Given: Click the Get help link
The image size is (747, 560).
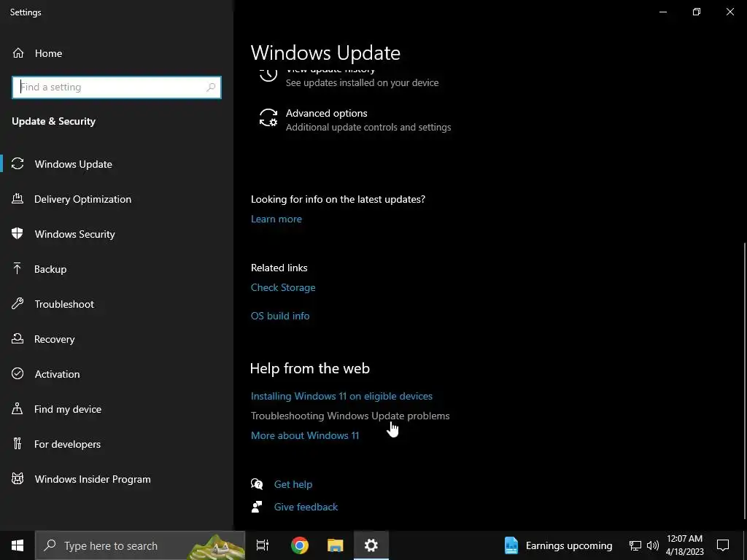Looking at the screenshot, I should click(293, 484).
